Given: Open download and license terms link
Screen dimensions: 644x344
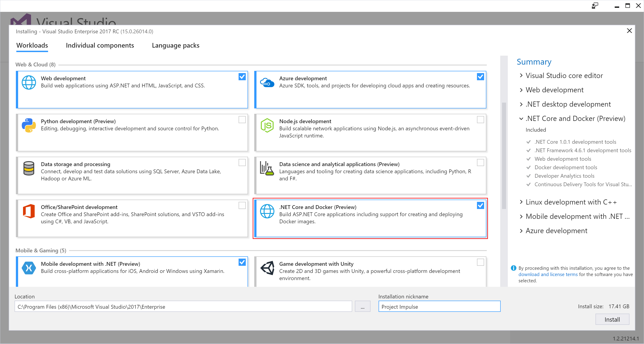Looking at the screenshot, I should pos(548,274).
